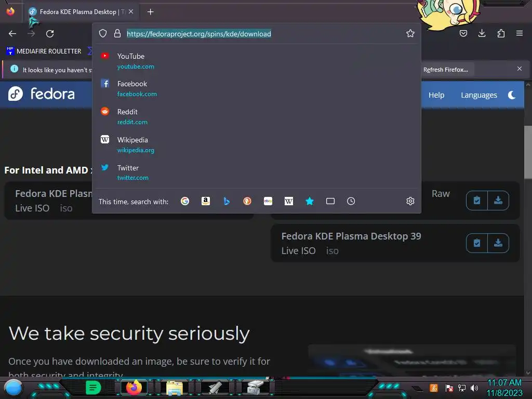Download Fedora KDE Plasma Desktop 39 Live ISO
532x399 pixels.
(498, 243)
